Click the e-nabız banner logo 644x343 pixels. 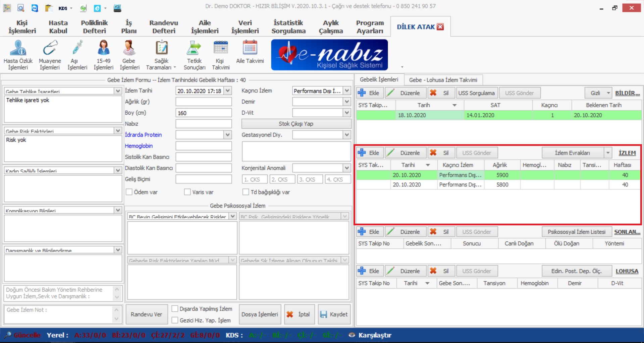click(x=329, y=55)
